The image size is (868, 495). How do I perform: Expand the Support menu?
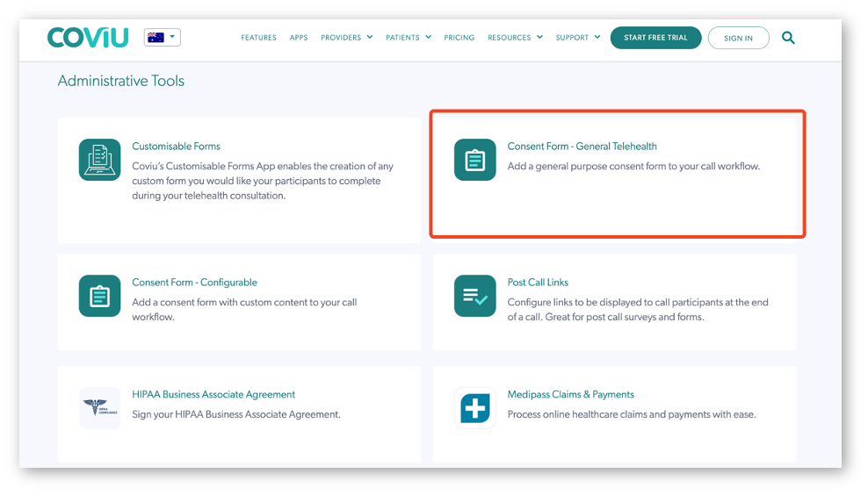pyautogui.click(x=578, y=38)
